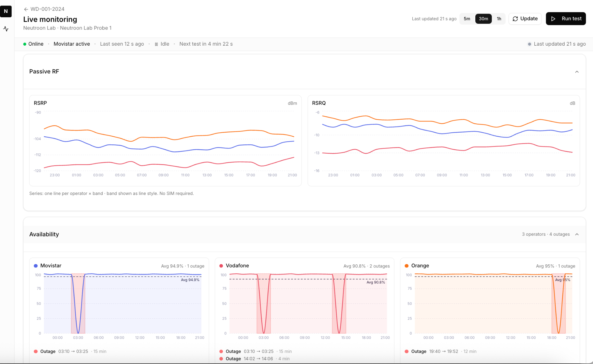This screenshot has height=364, width=593.
Task: Collapse the Passive RF section
Action: [x=577, y=72]
